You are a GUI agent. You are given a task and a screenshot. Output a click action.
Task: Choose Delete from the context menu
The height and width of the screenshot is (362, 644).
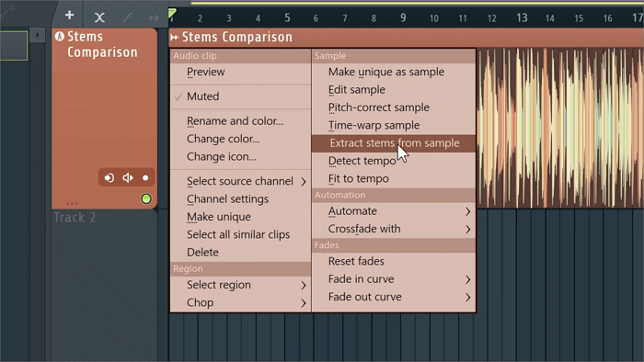click(x=240, y=252)
